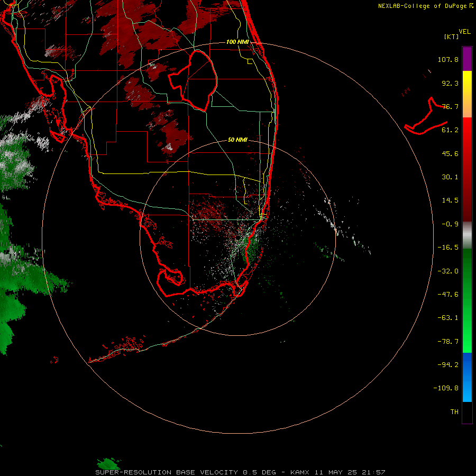The height and width of the screenshot is (476, 476).
Task: Click the yellow segment of the velocity color bar
Action: [467, 82]
